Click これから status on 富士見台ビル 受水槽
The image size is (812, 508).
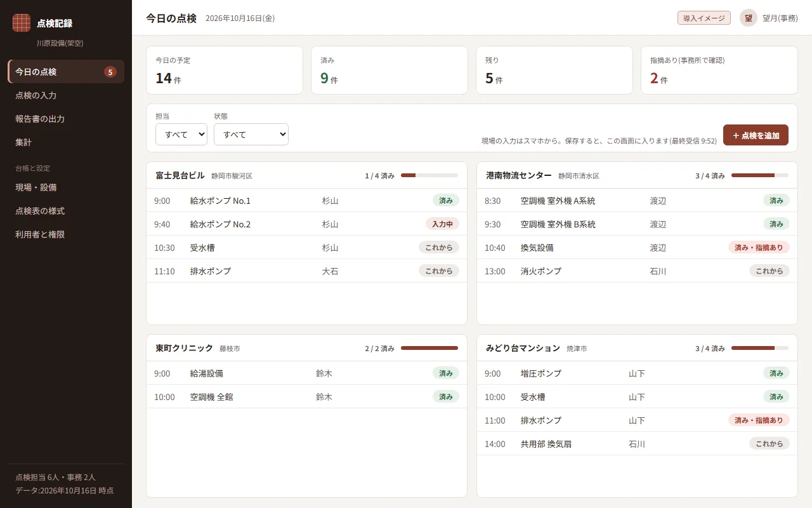click(439, 248)
